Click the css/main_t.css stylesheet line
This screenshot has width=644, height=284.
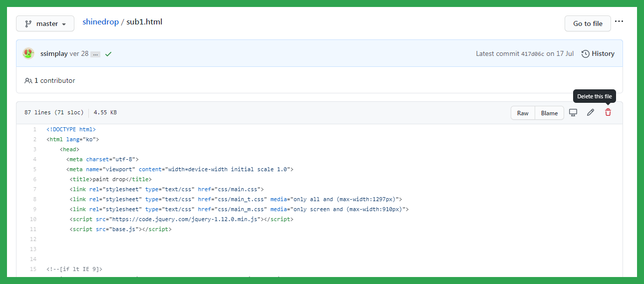(236, 199)
